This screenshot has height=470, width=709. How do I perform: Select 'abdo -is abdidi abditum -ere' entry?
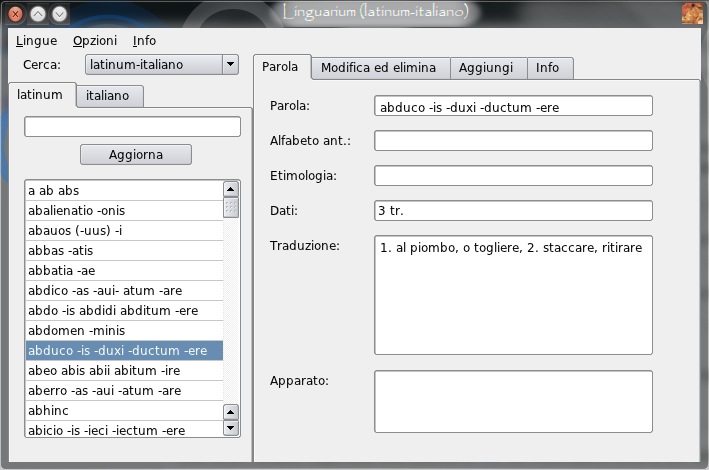point(124,311)
